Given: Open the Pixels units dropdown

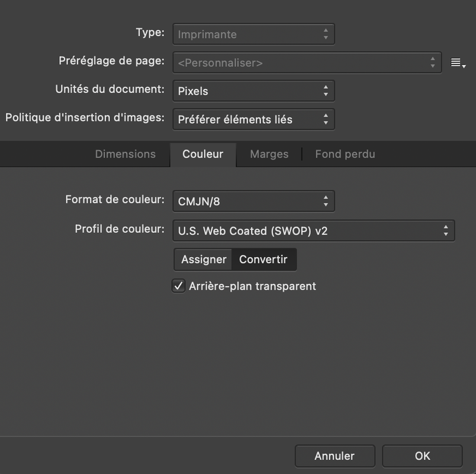Looking at the screenshot, I should pyautogui.click(x=254, y=91).
